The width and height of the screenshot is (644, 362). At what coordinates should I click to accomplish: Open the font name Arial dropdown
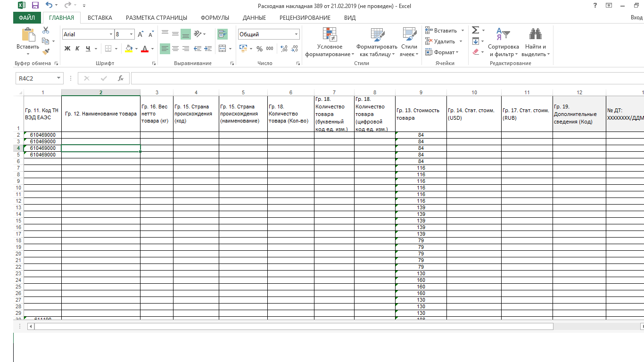point(111,34)
